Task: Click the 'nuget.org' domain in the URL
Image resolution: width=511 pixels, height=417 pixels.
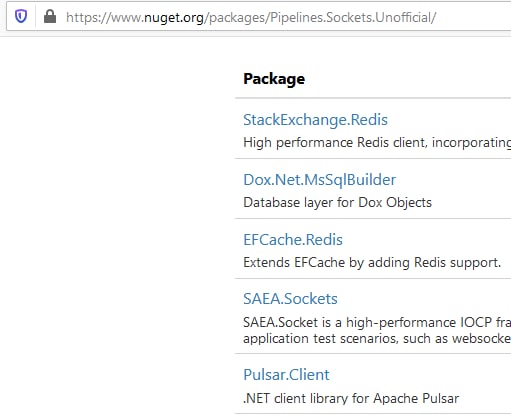Action: (174, 18)
